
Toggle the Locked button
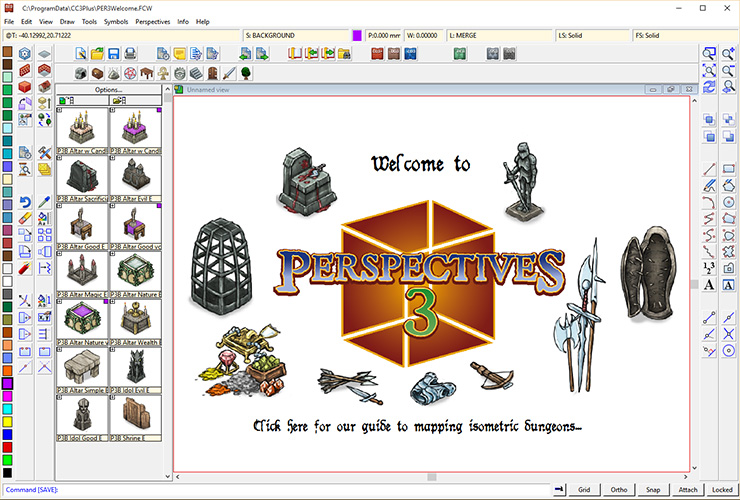722,490
